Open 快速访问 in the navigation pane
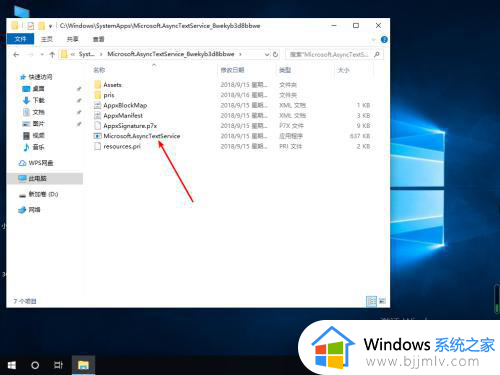Viewport: 500px width, 375px height. click(40, 77)
